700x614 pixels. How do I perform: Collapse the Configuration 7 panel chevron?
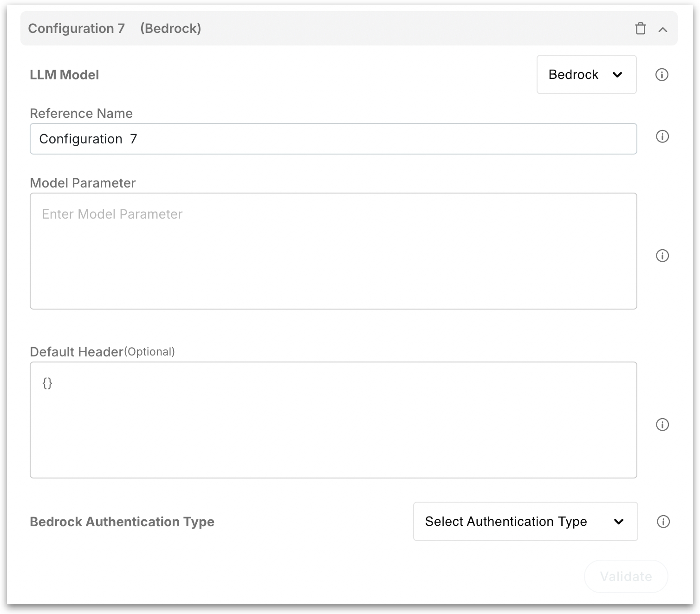click(x=663, y=30)
